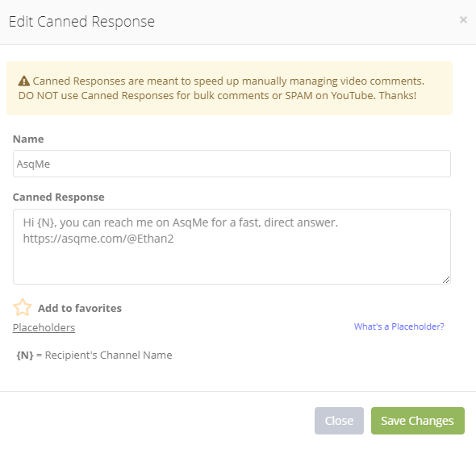Viewport: 476px width, 449px height.
Task: Open the Placeholders link
Action: point(44,327)
